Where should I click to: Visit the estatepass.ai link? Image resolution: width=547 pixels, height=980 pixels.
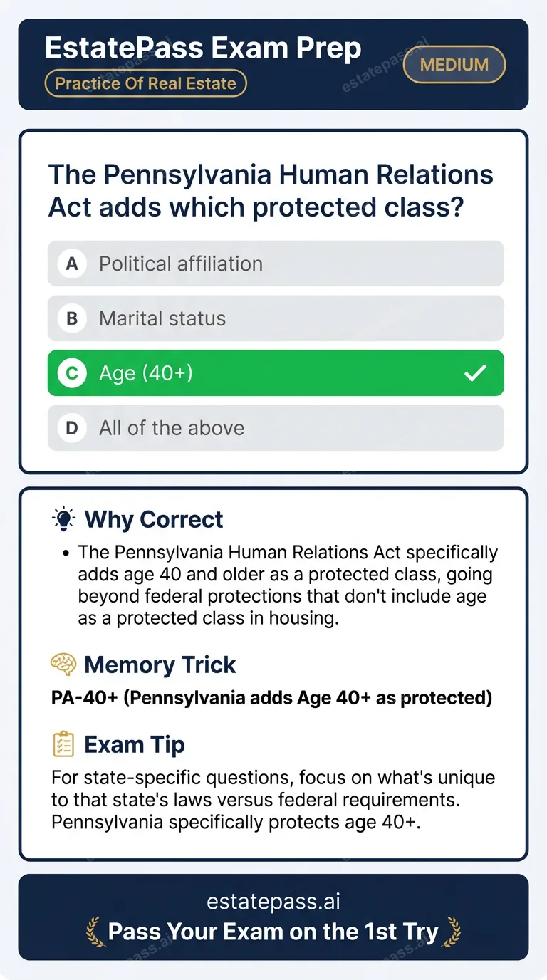[272, 900]
